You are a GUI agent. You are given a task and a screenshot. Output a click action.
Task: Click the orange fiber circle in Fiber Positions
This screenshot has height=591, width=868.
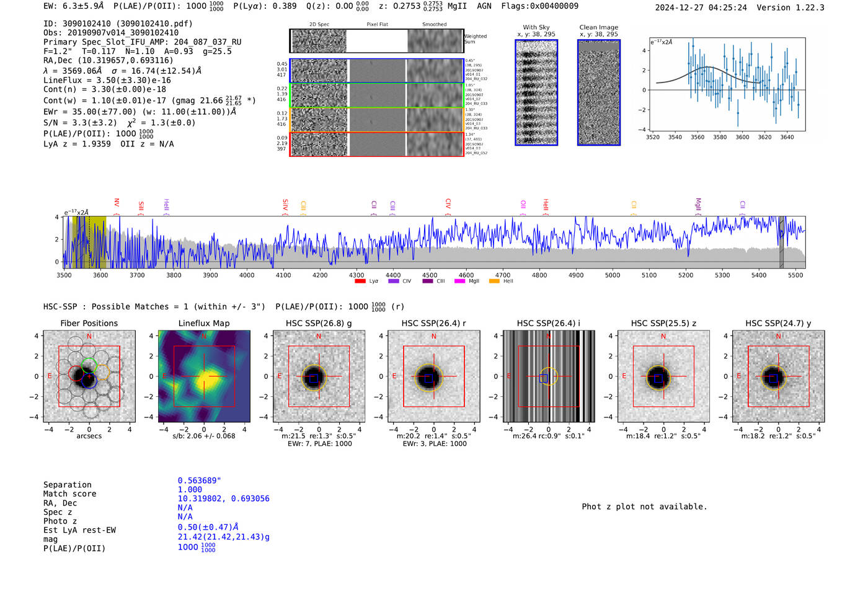click(102, 373)
